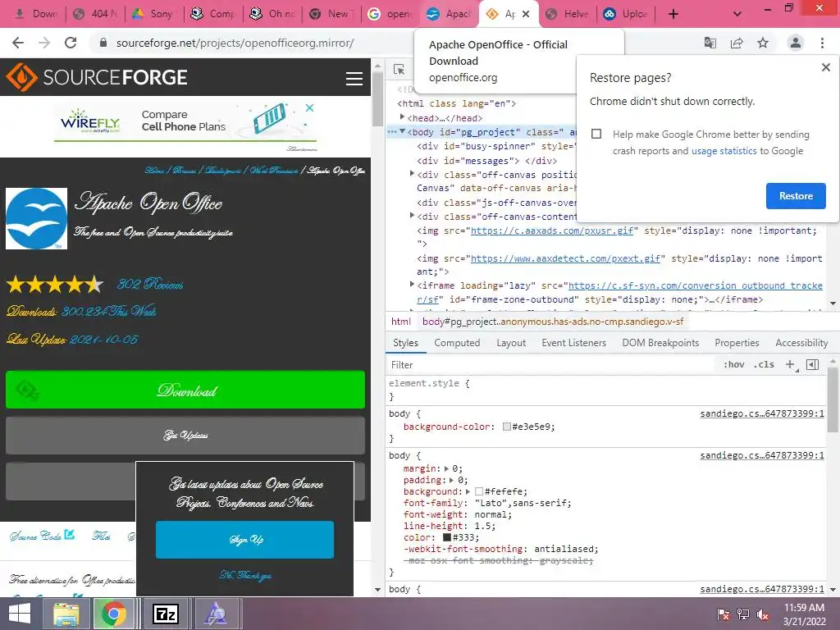
Task: Select the Styles tab
Action: [x=405, y=343]
